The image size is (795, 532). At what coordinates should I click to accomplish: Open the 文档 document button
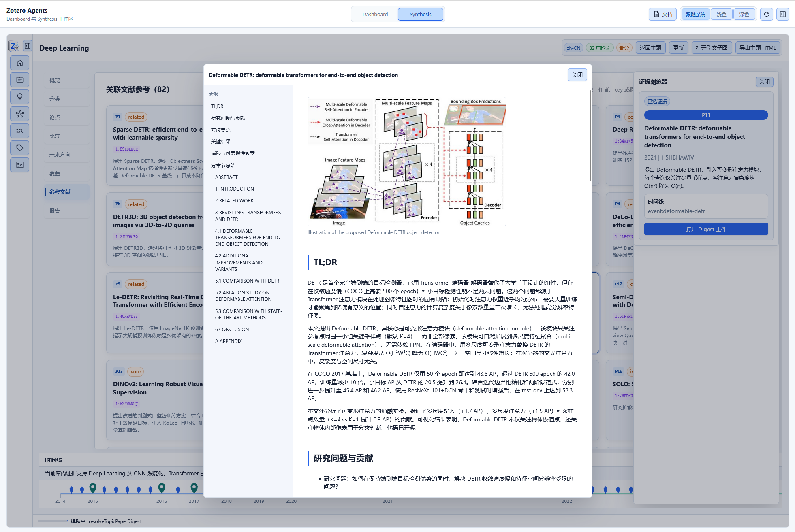pyautogui.click(x=662, y=14)
